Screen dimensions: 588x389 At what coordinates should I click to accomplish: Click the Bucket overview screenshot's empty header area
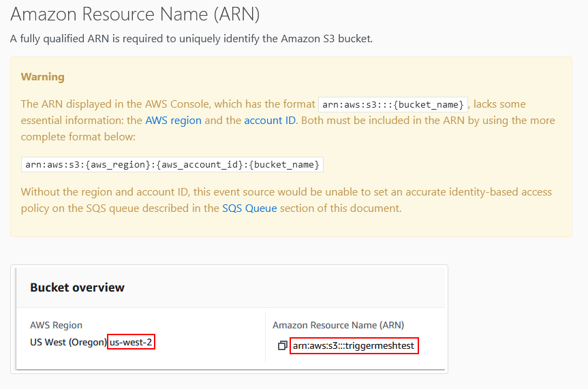click(x=285, y=287)
